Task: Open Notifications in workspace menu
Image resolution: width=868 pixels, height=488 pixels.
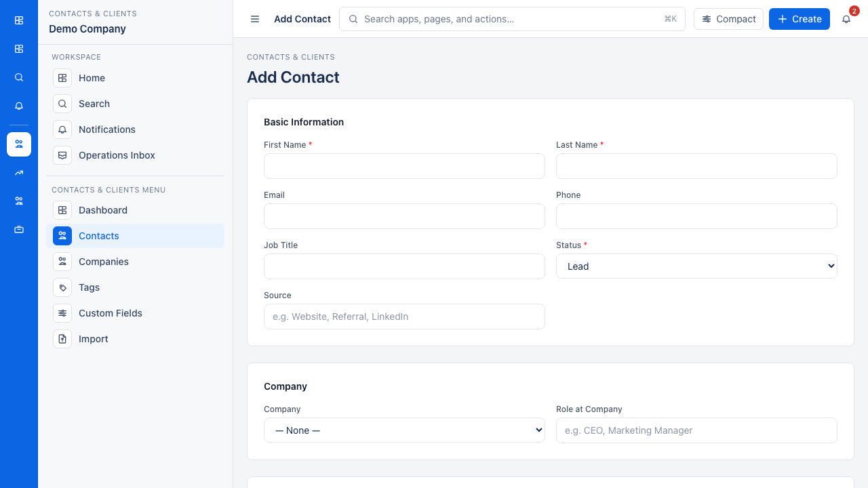Action: (135, 129)
